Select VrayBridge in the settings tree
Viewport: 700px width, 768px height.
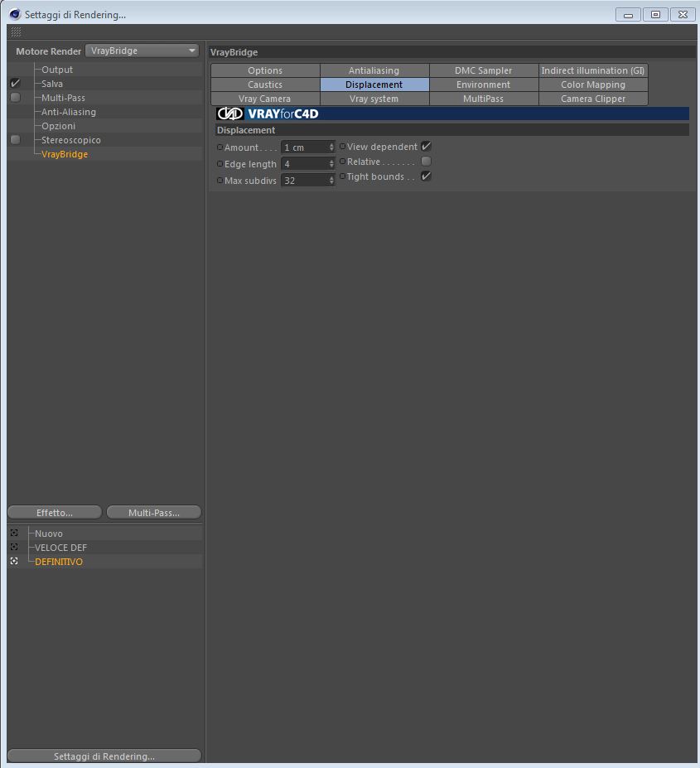click(x=65, y=154)
